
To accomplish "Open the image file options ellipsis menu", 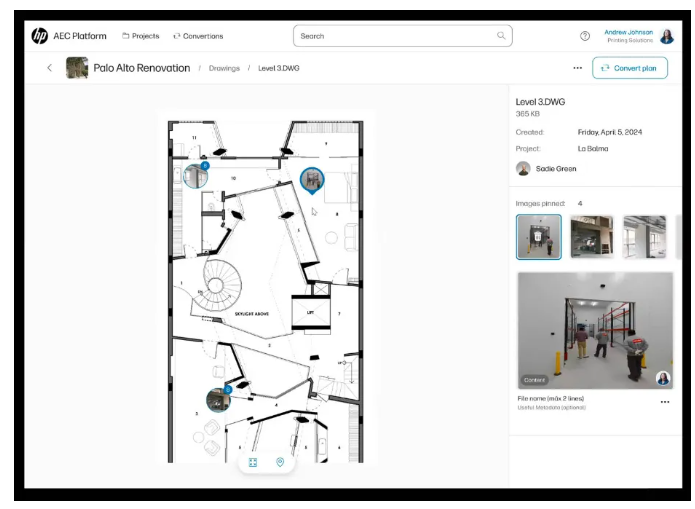I will [x=664, y=402].
